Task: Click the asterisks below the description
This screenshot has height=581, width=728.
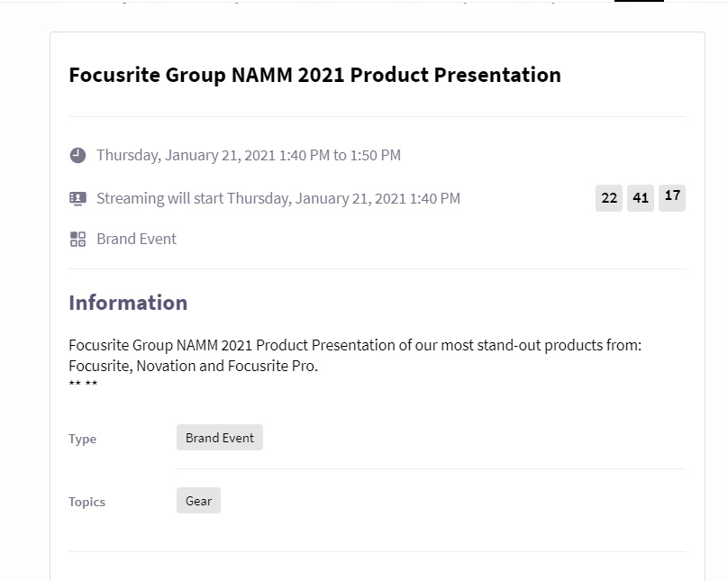Action: (83, 385)
